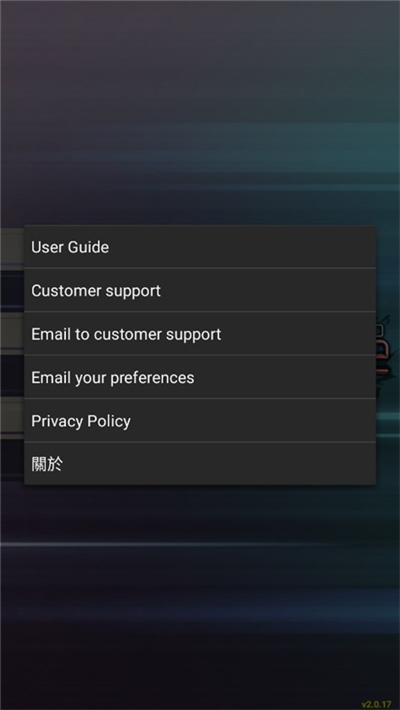Viewport: 400px width, 710px height.
Task: Select Email your preferences option
Action: tap(200, 377)
